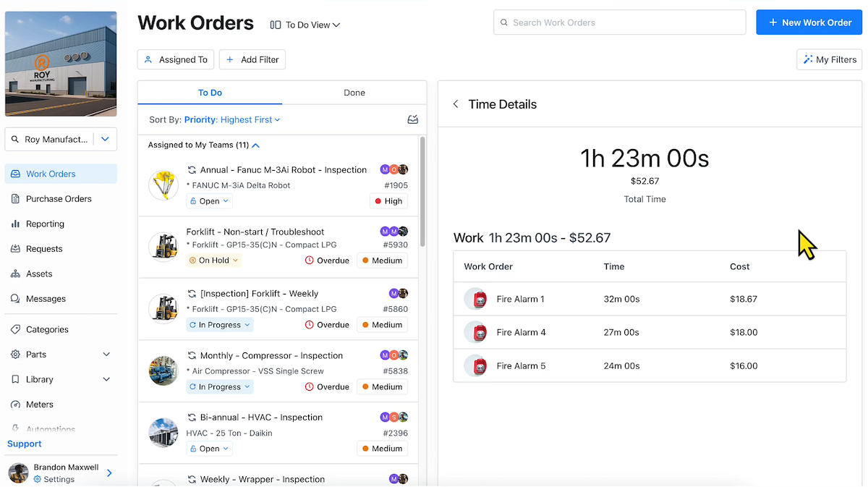Open In Progress status on Forklift Weekly

click(219, 325)
